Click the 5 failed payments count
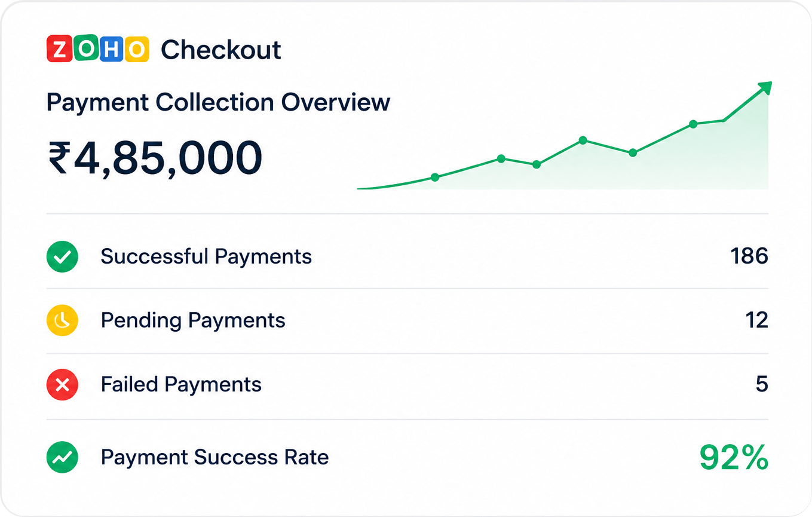 click(x=762, y=384)
